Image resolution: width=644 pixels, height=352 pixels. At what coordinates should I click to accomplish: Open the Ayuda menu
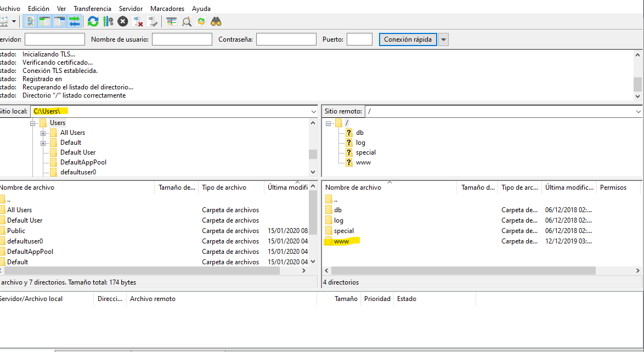coord(201,9)
